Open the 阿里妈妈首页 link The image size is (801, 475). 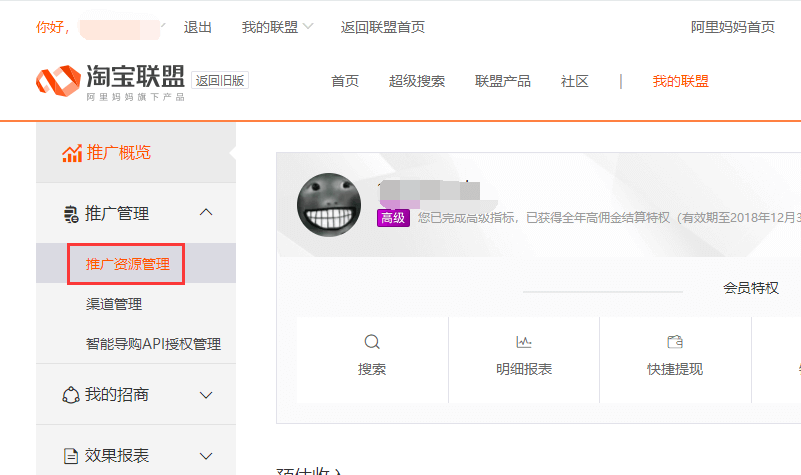(x=733, y=27)
